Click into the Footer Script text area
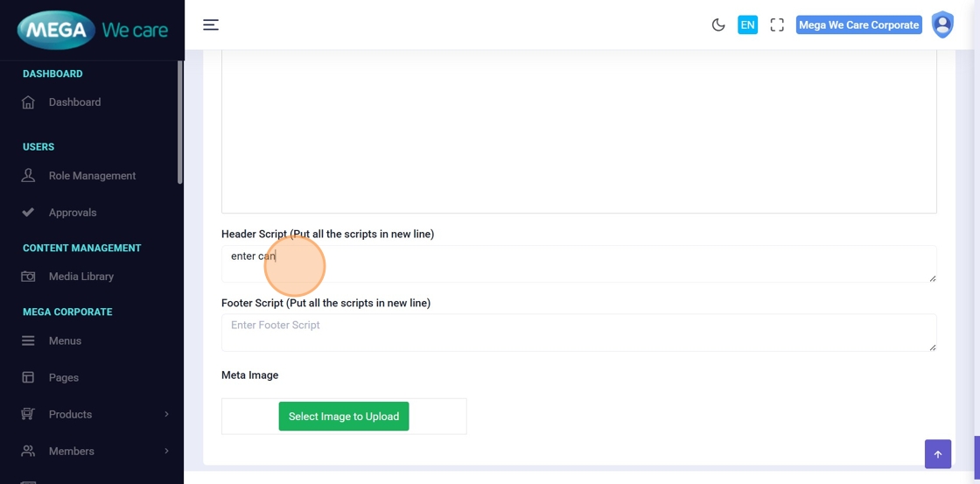This screenshot has height=484, width=980. [578, 333]
